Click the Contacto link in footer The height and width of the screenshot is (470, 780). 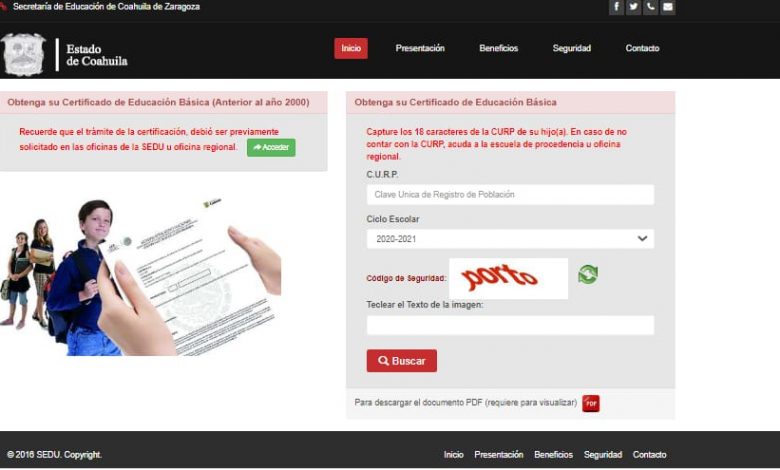coord(649,455)
